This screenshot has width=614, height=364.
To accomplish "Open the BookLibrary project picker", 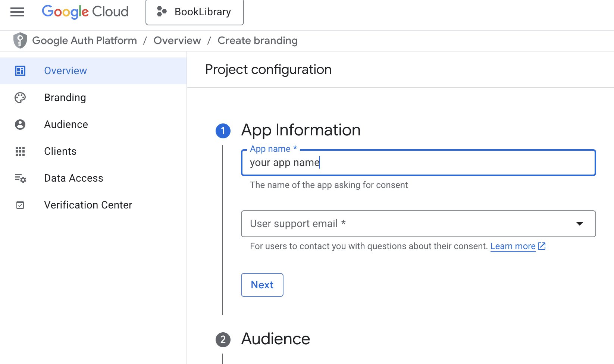I will (194, 12).
